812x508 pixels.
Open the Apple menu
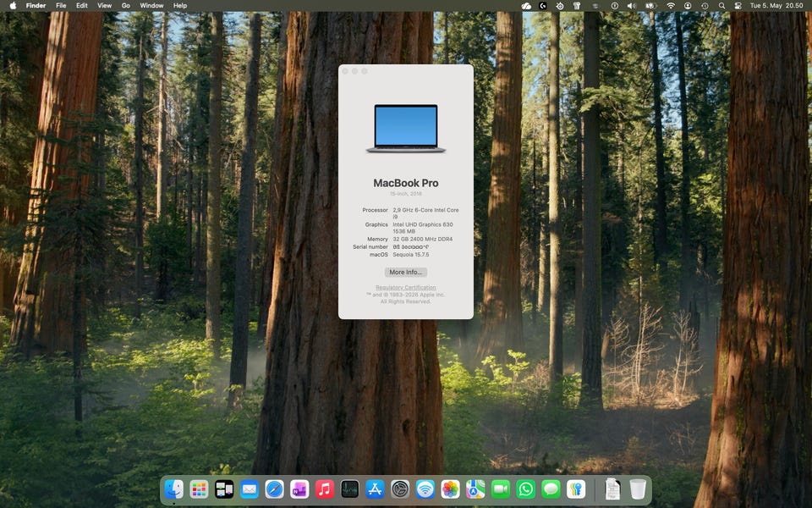point(13,6)
